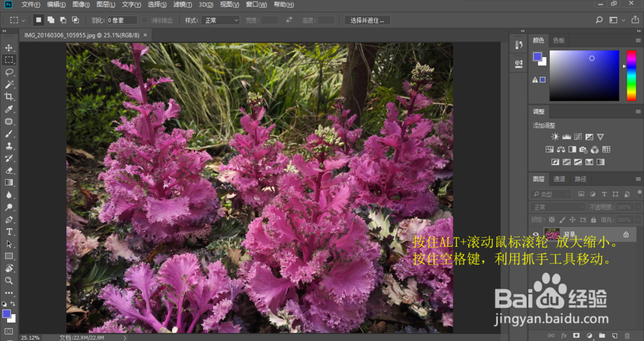Open the Layers panel flyout menu
This screenshot has width=644, height=341.
click(638, 179)
